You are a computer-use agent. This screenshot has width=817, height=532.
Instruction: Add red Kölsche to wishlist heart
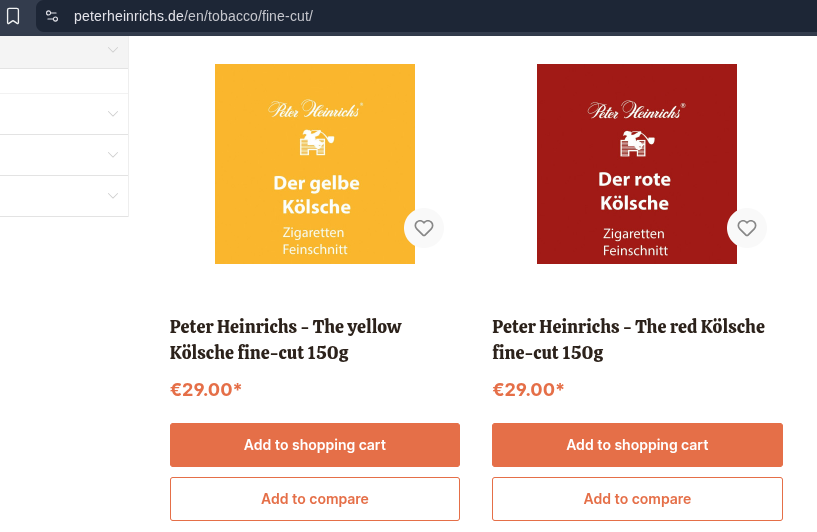[x=746, y=228]
